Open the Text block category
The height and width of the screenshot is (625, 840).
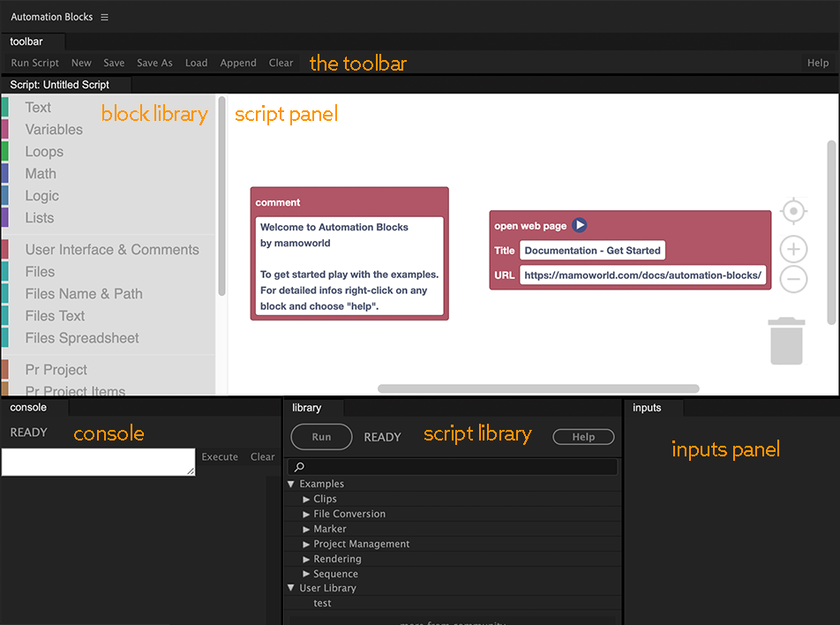point(38,108)
